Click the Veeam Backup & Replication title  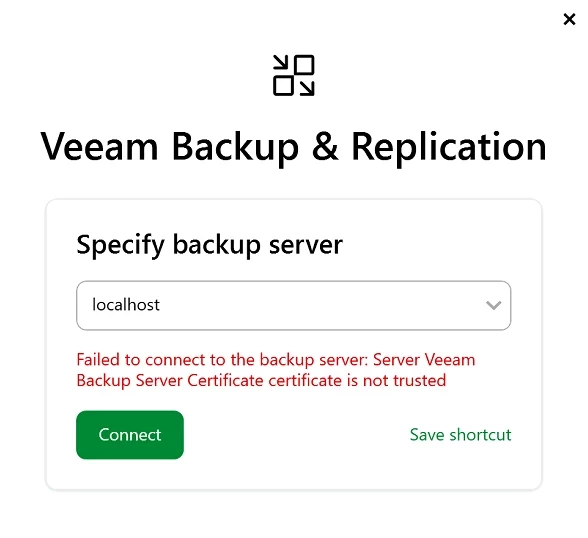294,147
